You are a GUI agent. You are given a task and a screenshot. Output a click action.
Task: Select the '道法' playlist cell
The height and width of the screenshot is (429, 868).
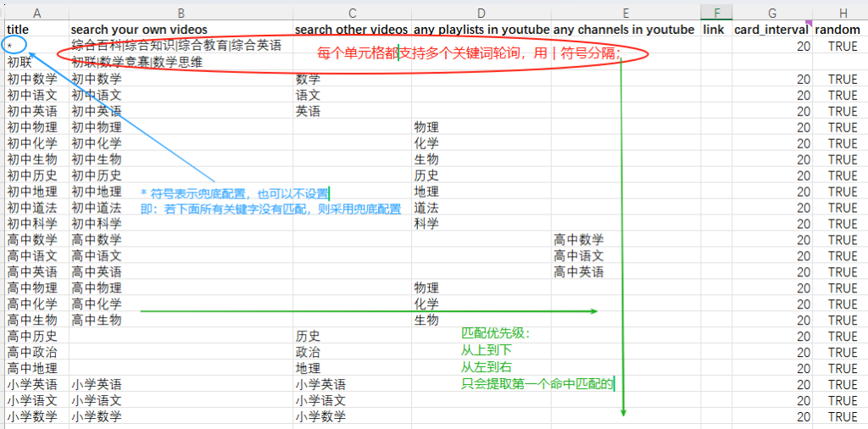point(481,208)
